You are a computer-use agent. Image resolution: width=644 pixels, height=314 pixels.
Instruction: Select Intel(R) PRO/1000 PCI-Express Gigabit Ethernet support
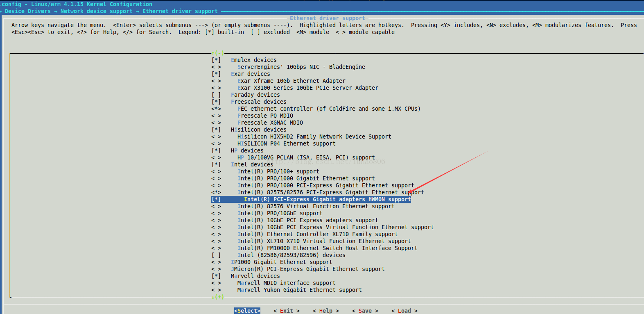326,185
